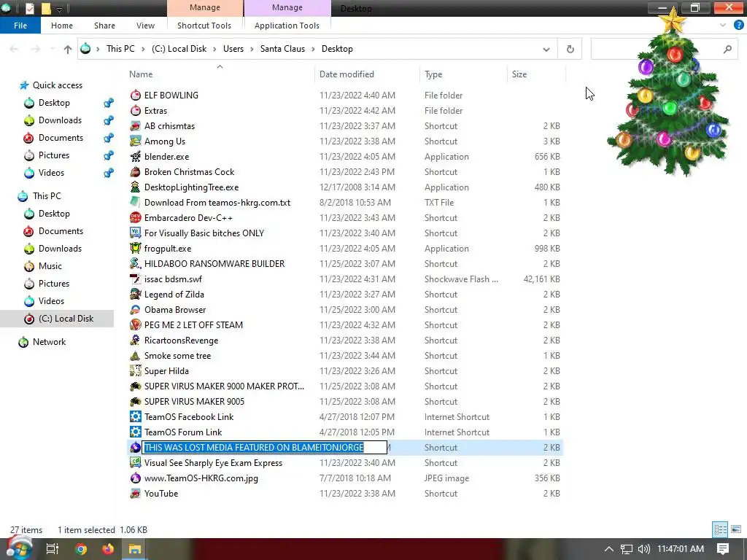This screenshot has height=560, width=747.
Task: Select the Among Us shortcut icon
Action: pos(135,141)
